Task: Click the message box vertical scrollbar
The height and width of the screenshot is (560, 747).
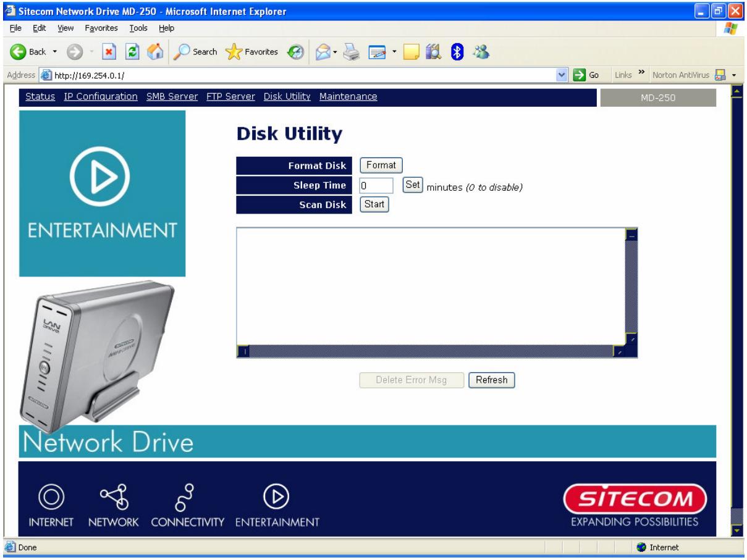Action: pos(631,286)
